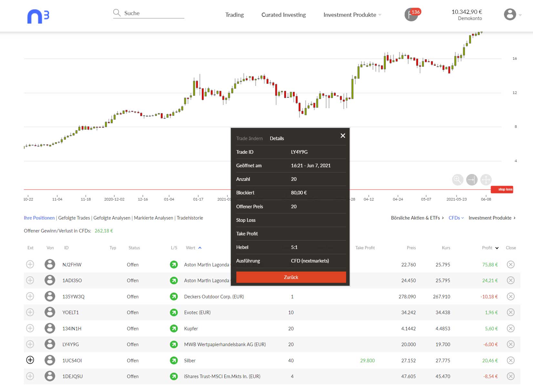The image size is (533, 392).
Task: Open Markierte Analysen tab
Action: tap(153, 218)
